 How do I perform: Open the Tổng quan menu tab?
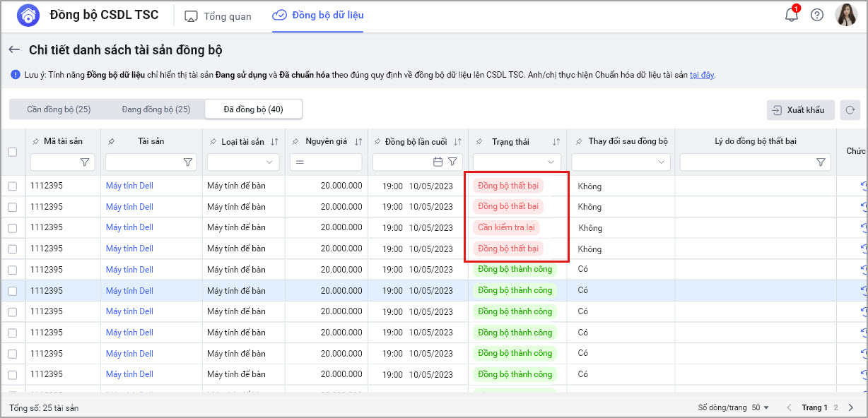pos(218,16)
